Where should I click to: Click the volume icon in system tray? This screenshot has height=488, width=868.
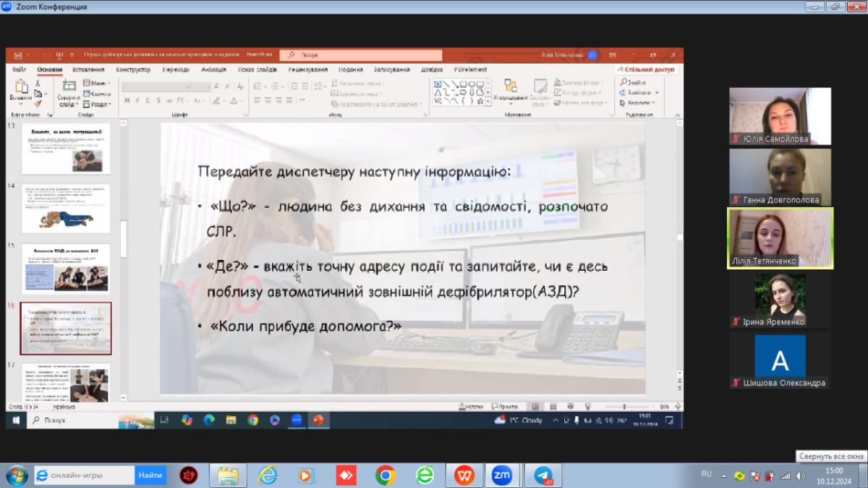pos(801,476)
